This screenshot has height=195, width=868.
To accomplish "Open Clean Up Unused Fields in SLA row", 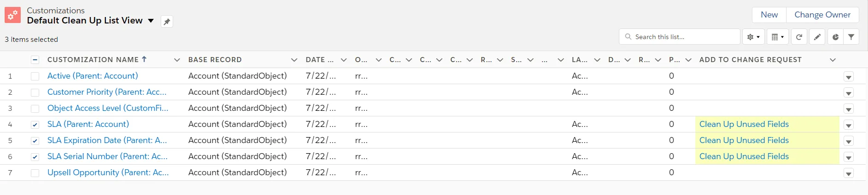I will point(744,124).
